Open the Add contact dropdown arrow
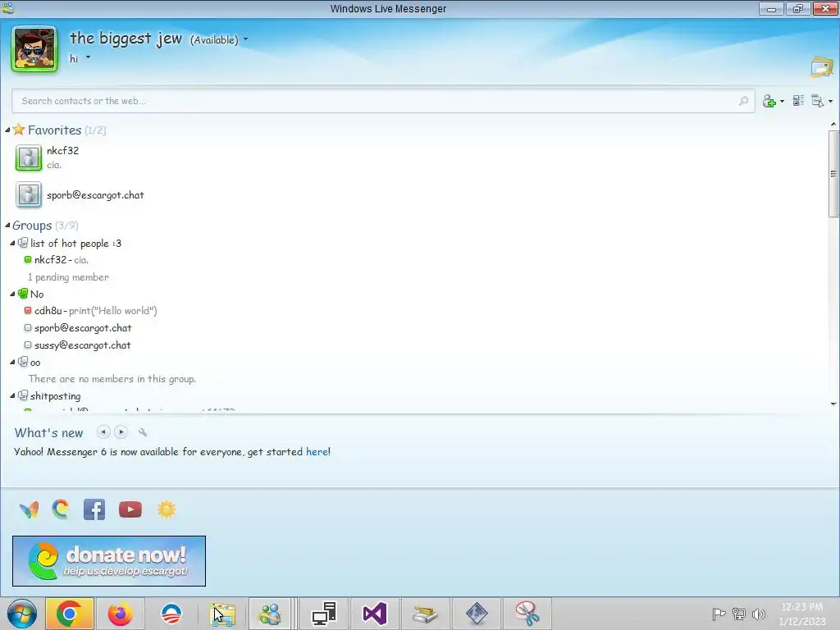Viewport: 840px width, 630px height. (782, 101)
